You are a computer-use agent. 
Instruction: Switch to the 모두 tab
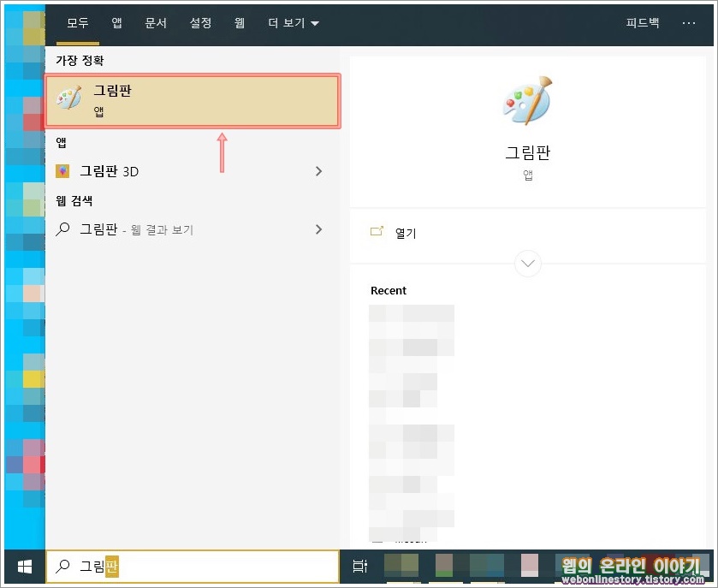coord(78,23)
